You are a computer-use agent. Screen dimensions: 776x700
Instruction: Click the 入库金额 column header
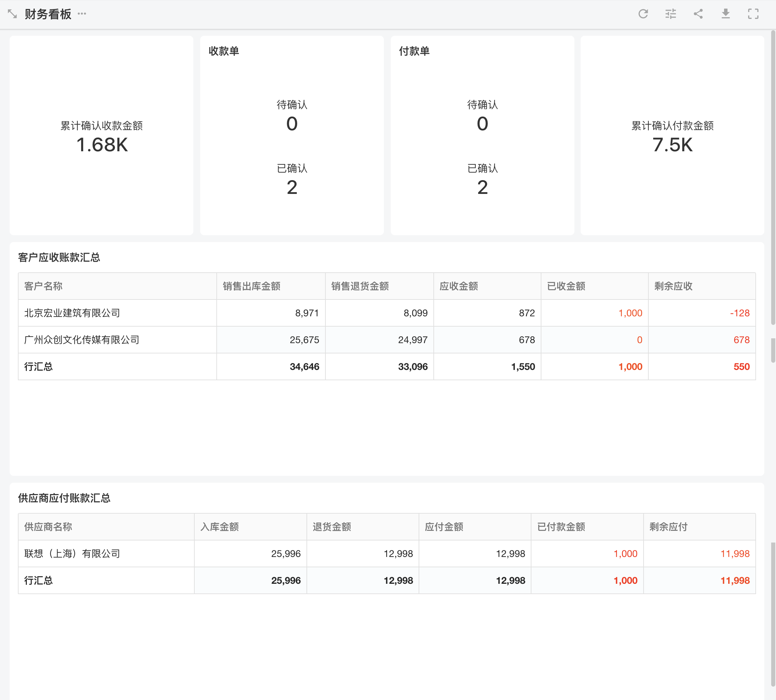(x=250, y=527)
